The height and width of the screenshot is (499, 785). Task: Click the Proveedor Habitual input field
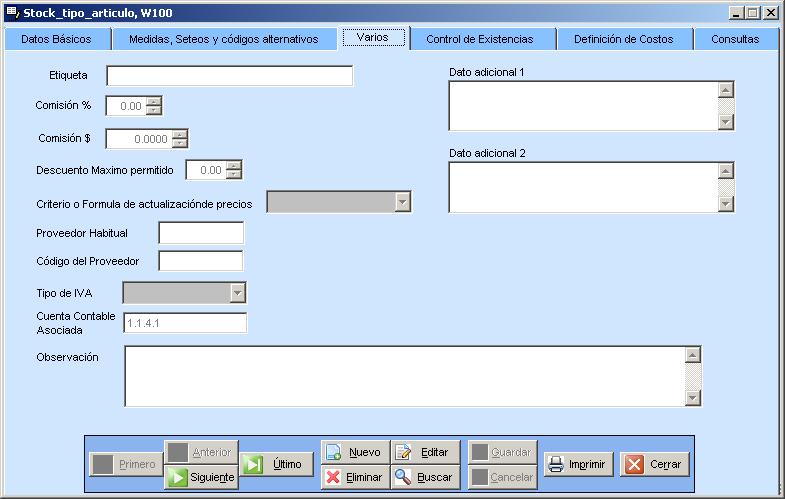[x=200, y=233]
